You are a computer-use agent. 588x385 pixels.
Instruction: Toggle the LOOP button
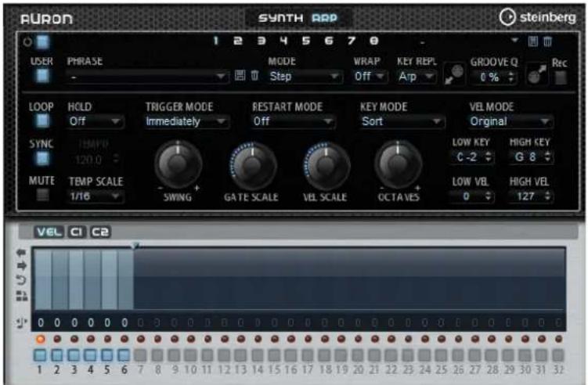click(x=42, y=121)
